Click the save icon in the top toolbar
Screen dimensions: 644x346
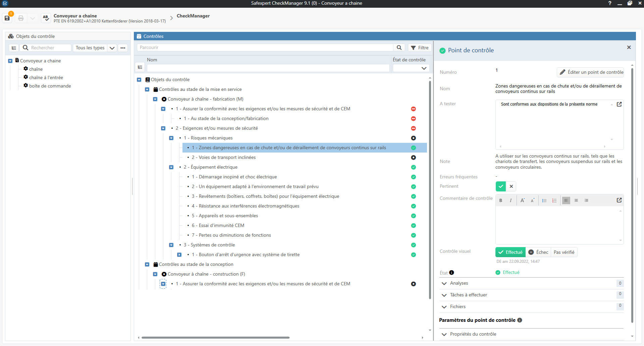pyautogui.click(x=7, y=18)
